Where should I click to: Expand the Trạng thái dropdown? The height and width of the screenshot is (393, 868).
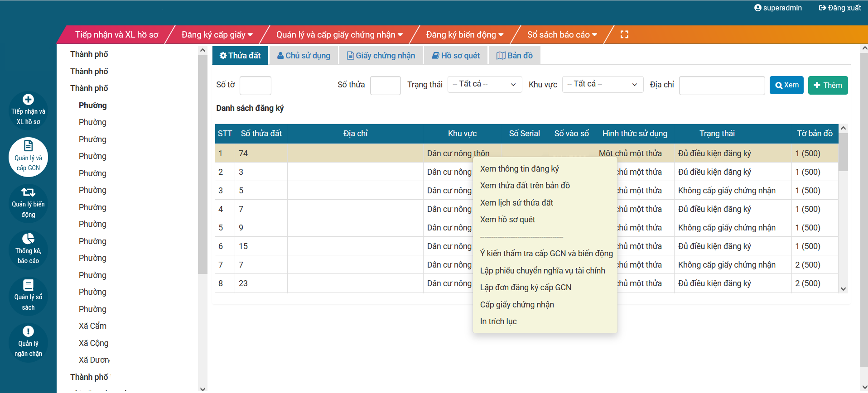click(x=483, y=84)
